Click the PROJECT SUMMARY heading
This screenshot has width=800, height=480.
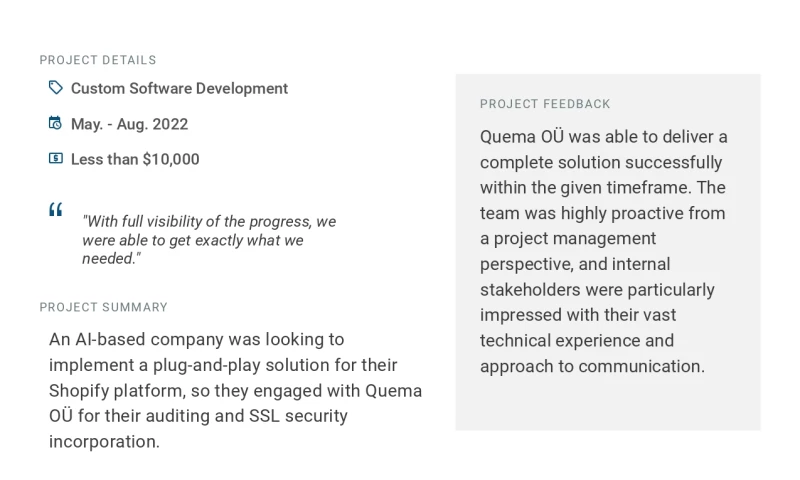tap(104, 307)
